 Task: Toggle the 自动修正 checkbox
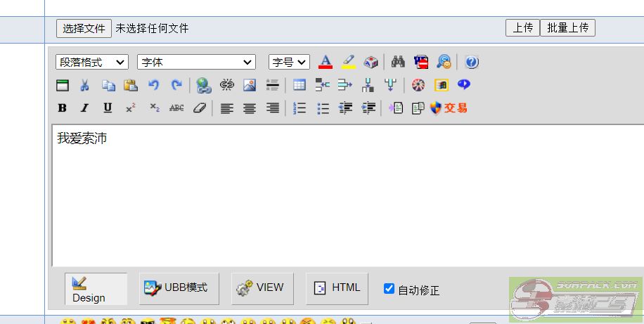389,289
